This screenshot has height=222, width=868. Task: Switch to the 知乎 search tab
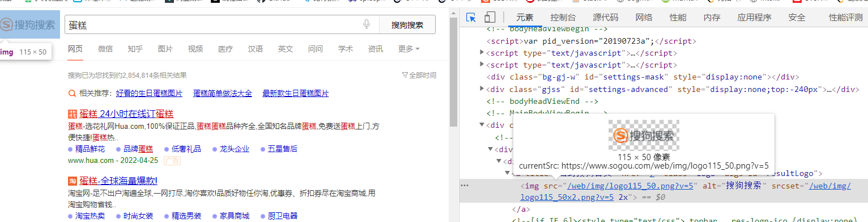pyautogui.click(x=135, y=49)
